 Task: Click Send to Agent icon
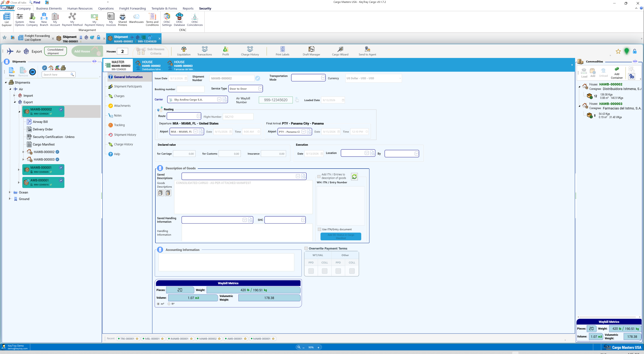[x=367, y=51]
